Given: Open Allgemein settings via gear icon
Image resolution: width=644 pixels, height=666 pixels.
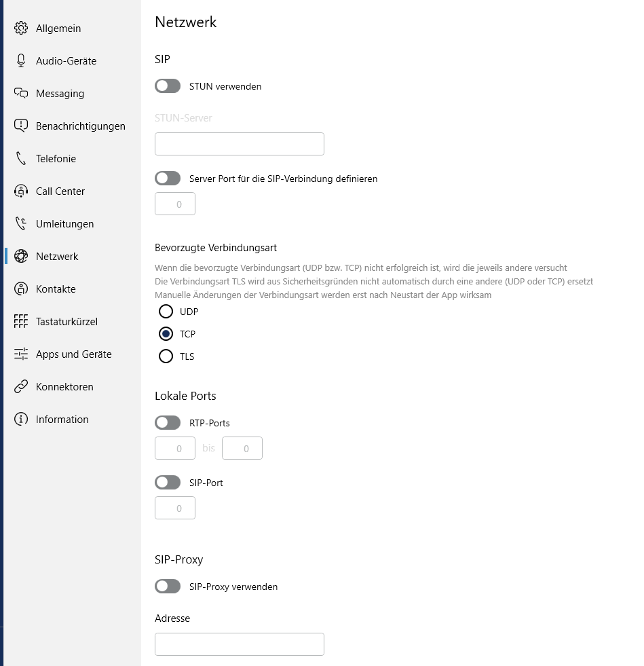Looking at the screenshot, I should tap(21, 28).
